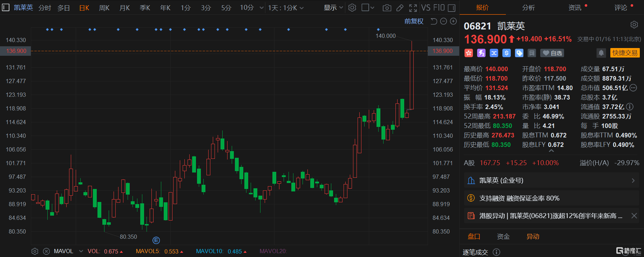The width and height of the screenshot is (644, 257).
Task: Take a chart screenshot with camera icon
Action: pos(387,8)
